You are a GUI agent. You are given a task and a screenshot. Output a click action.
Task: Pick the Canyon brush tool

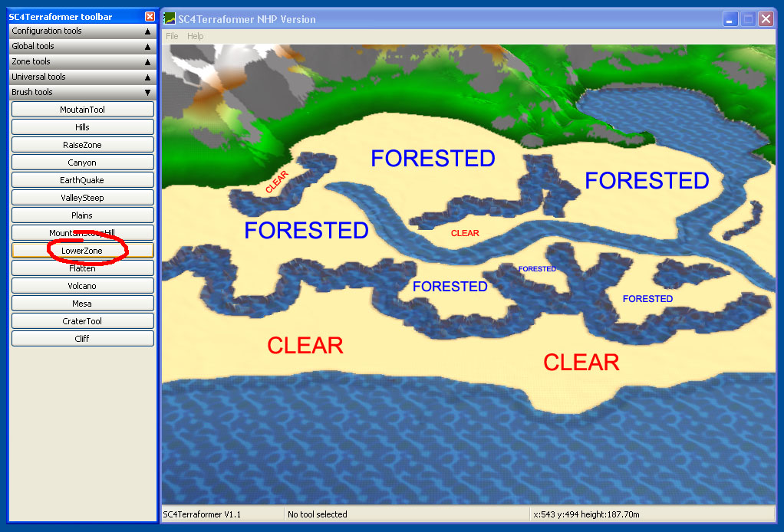tap(83, 163)
